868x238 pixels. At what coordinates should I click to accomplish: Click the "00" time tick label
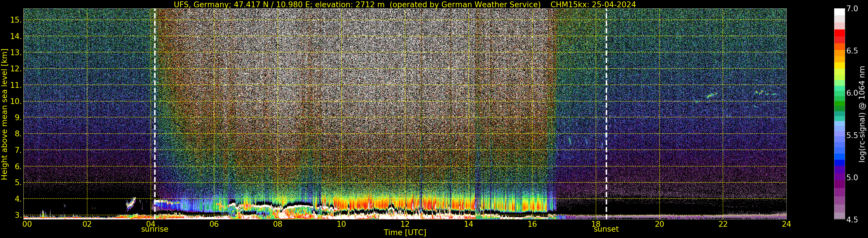coord(27,224)
